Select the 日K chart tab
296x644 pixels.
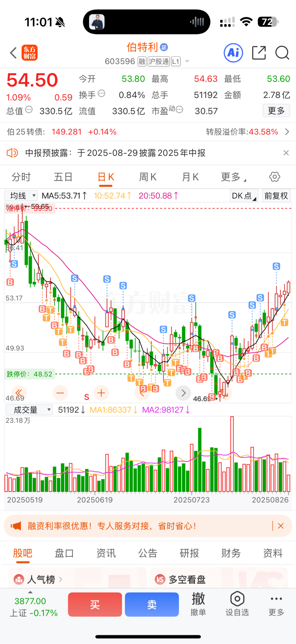tap(106, 177)
